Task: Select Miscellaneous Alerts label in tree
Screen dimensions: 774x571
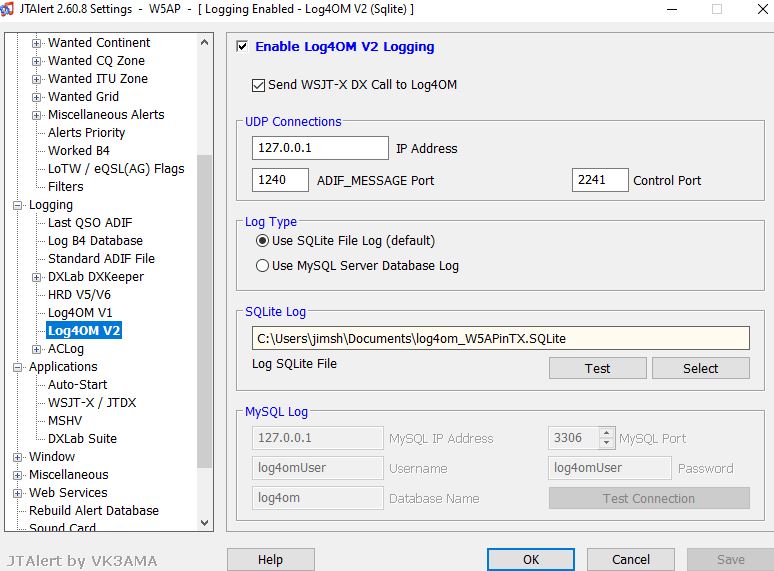Action: point(106,114)
